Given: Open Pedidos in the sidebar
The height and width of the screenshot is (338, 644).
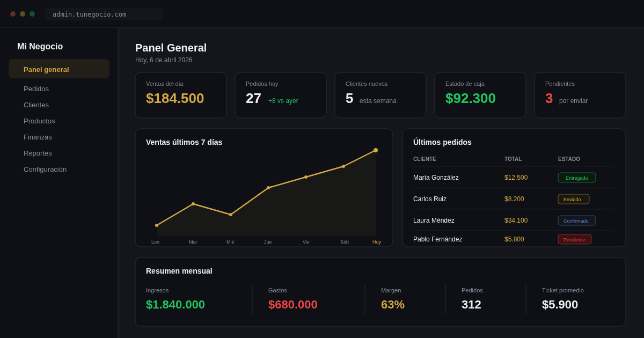Looking at the screenshot, I should tap(36, 89).
